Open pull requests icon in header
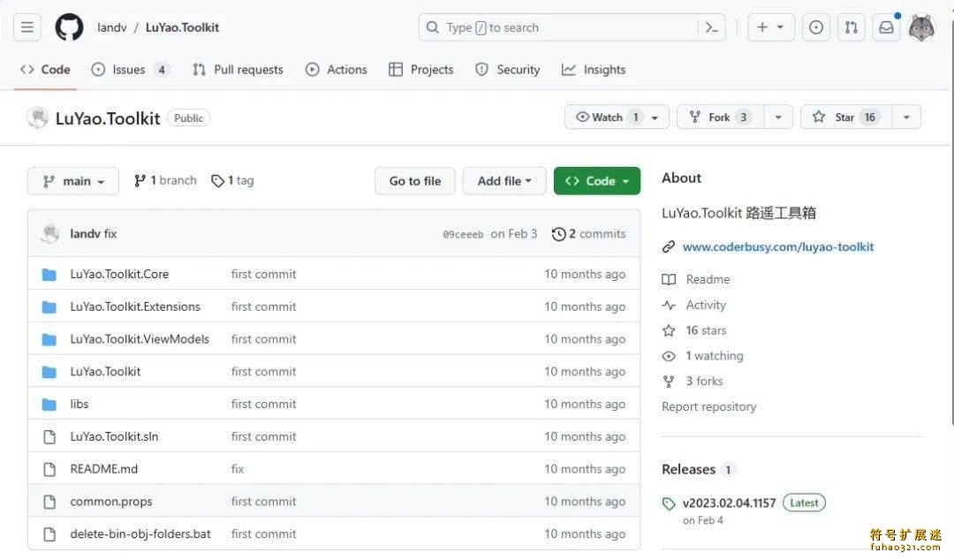The width and height of the screenshot is (954, 560). [852, 27]
